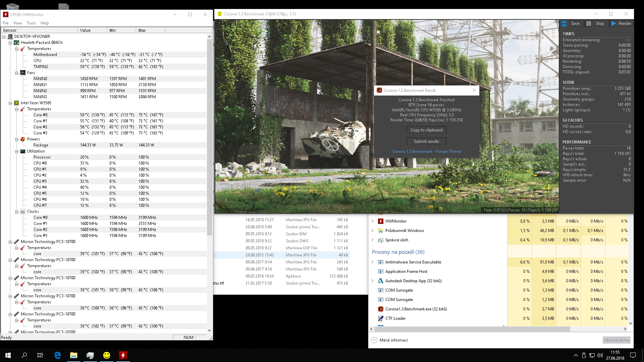Expand the Správce úloh process row
The height and width of the screenshot is (362, 644).
pos(373,240)
